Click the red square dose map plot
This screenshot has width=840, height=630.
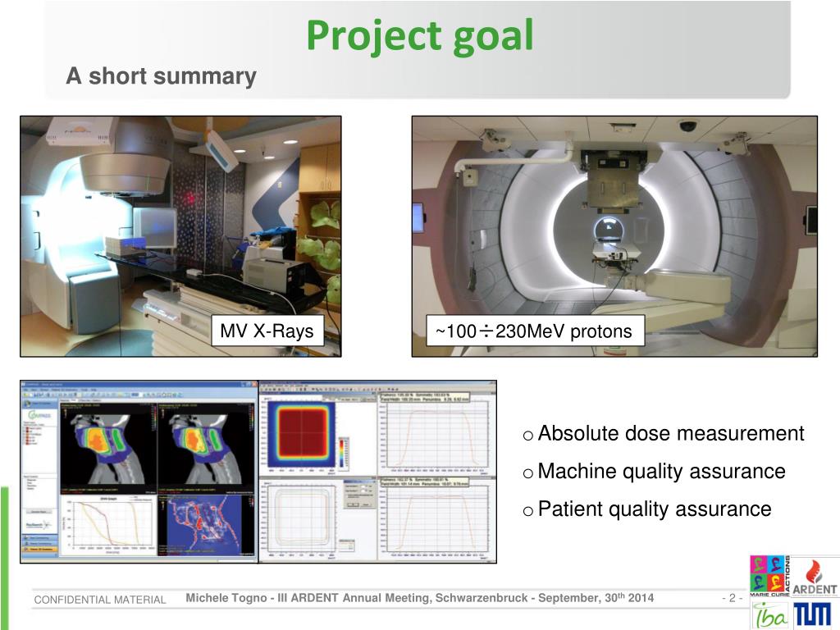tap(301, 434)
